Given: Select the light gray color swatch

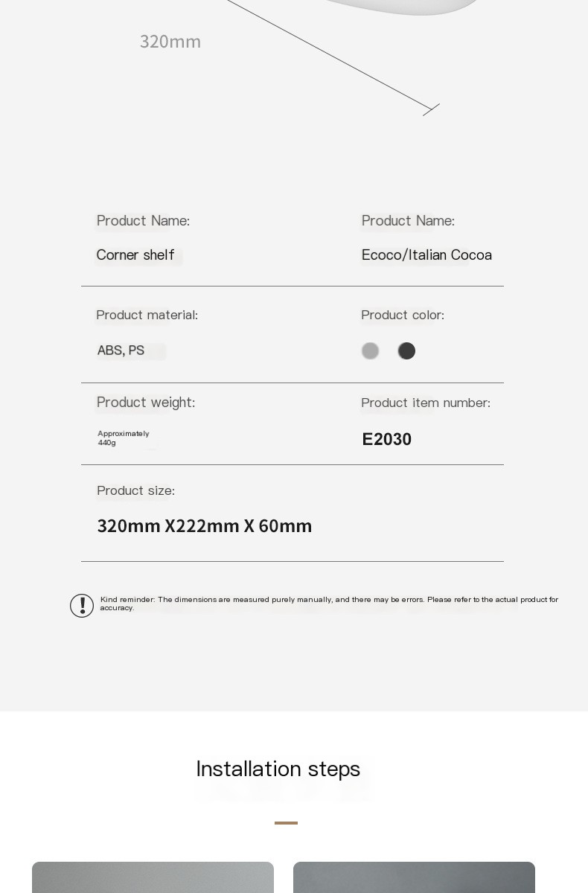Looking at the screenshot, I should pos(370,351).
